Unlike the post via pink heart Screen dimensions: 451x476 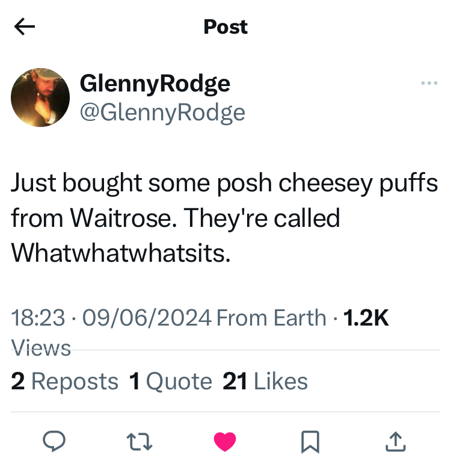(225, 442)
